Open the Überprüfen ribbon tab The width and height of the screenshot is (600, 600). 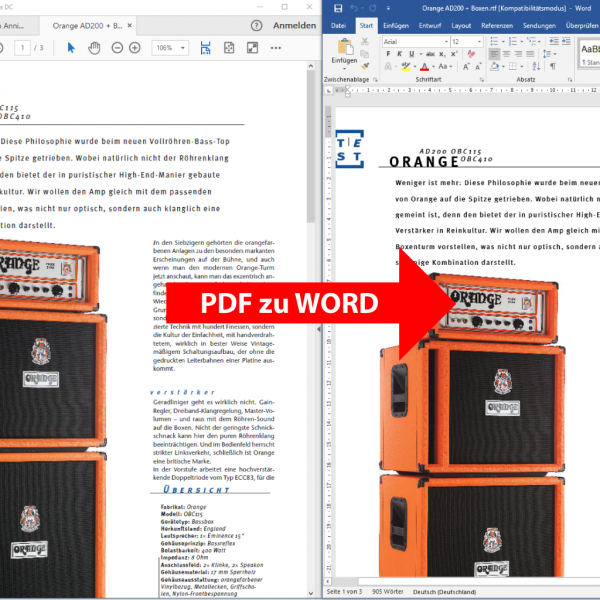coord(582,26)
